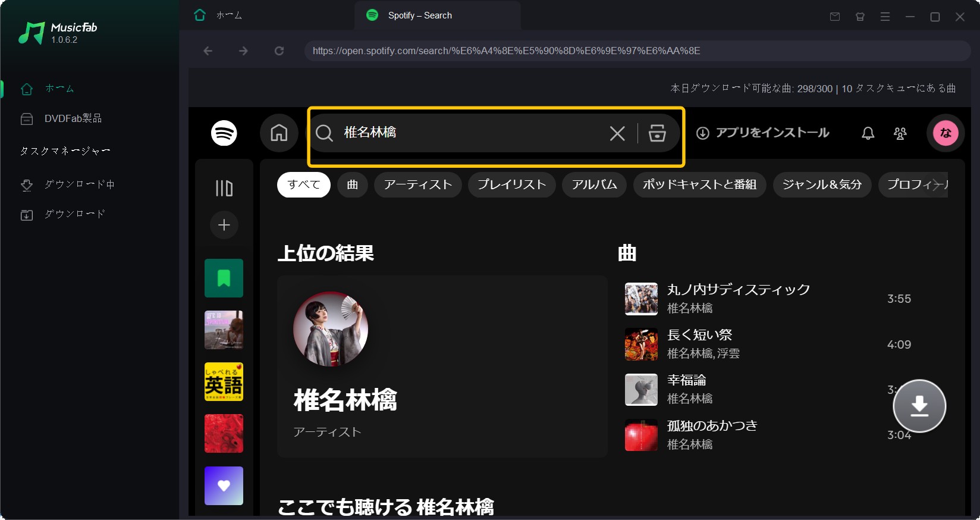Viewport: 980px width, 520px height.
Task: Click the Spotify logo
Action: click(224, 133)
